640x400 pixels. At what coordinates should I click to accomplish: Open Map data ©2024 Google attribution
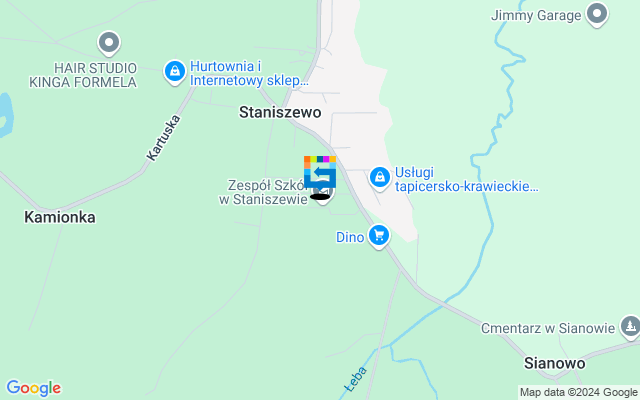(579, 393)
